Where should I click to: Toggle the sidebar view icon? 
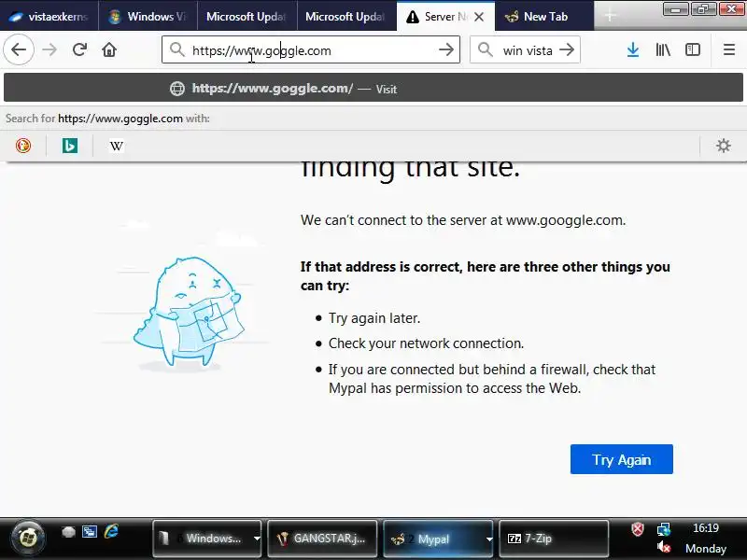point(693,49)
